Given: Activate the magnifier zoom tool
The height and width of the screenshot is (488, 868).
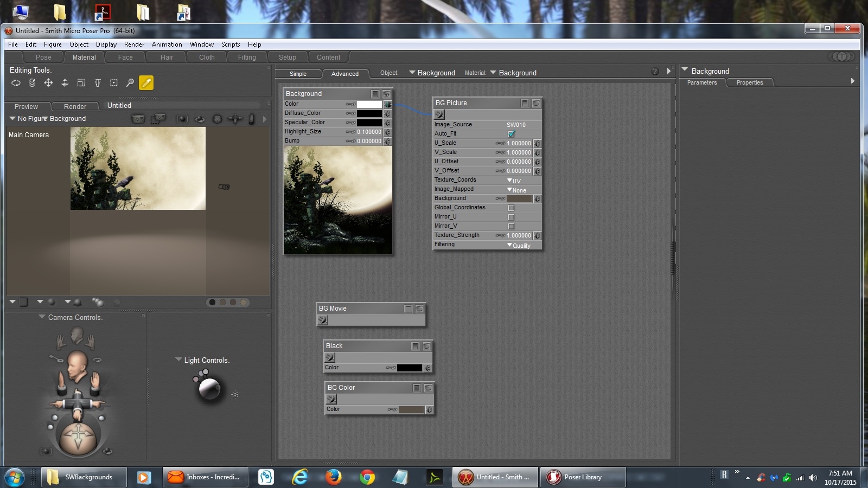Looking at the screenshot, I should [x=130, y=83].
